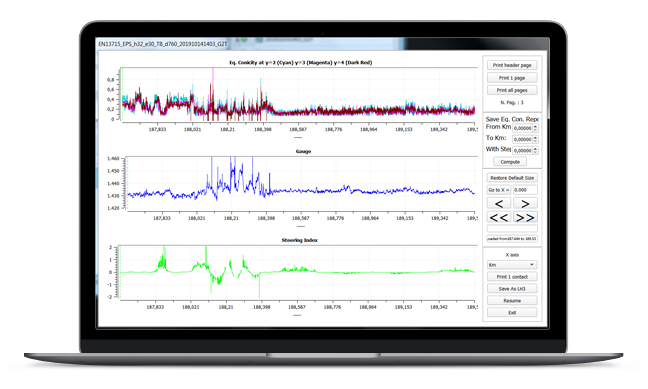Jump forward with the double right arrow
Screen dimensions: 648x389
525,217
